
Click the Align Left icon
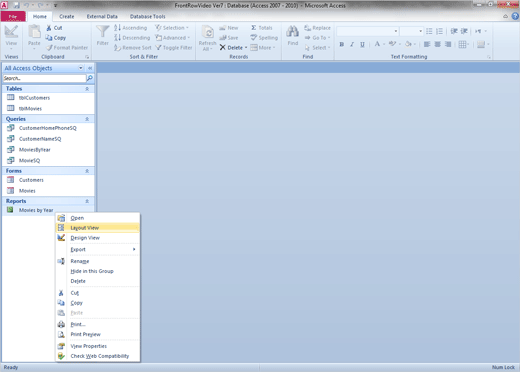[x=427, y=44]
